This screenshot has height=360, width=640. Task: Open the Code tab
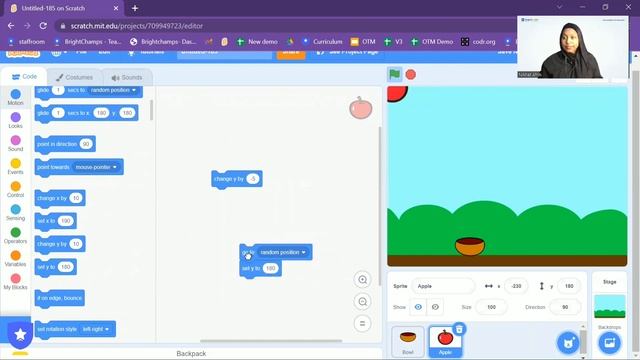24,77
